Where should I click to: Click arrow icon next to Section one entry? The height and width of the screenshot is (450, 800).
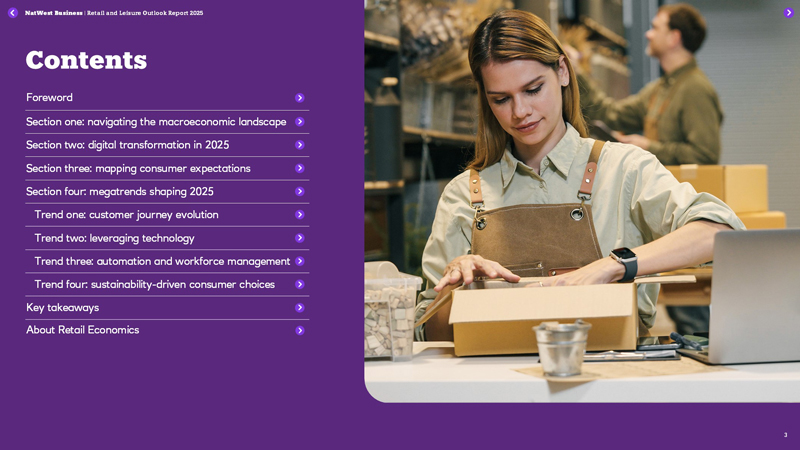(300, 122)
